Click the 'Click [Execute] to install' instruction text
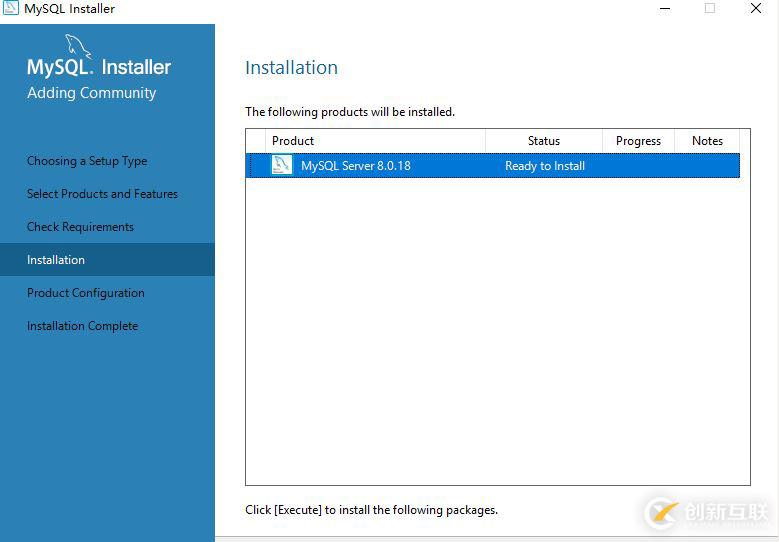Viewport: 779px width, 542px height. 371,510
